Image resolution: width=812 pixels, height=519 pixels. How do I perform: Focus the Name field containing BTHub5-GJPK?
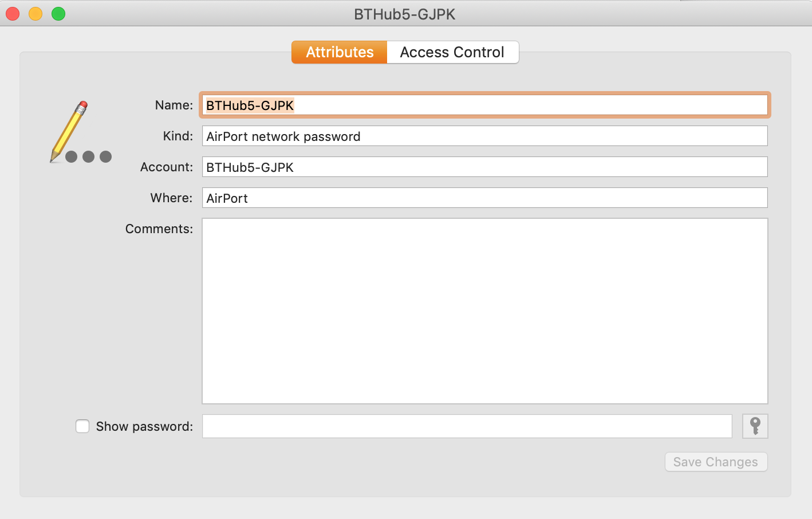point(484,105)
